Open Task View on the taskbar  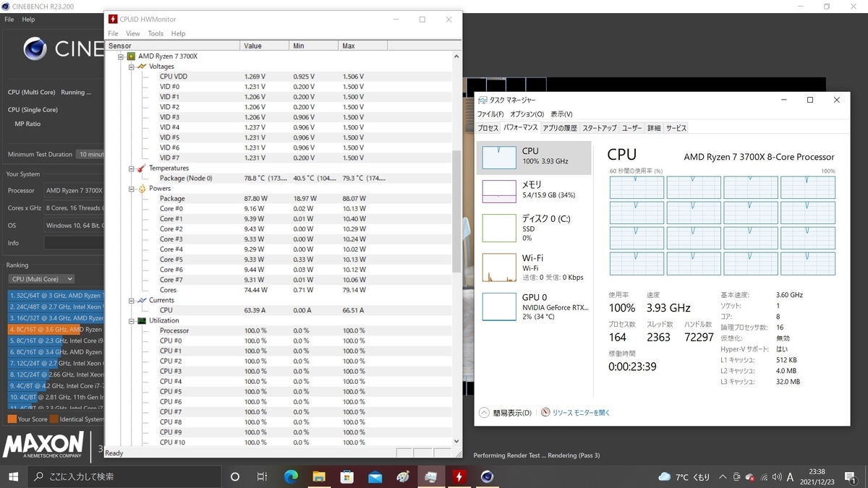(262, 476)
